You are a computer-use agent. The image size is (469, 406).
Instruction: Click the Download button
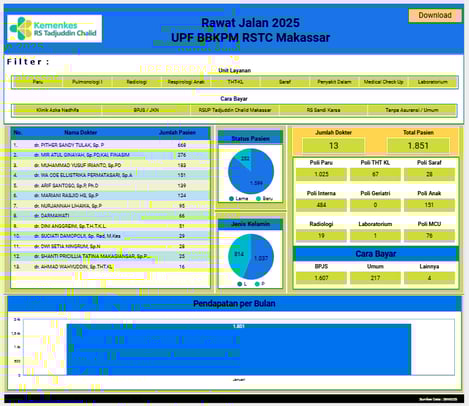click(435, 15)
